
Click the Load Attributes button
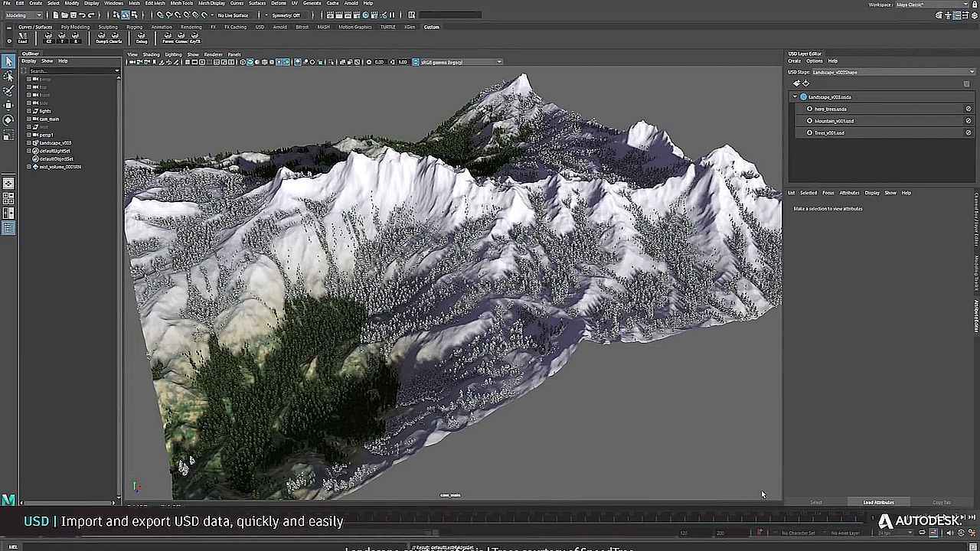pyautogui.click(x=878, y=502)
